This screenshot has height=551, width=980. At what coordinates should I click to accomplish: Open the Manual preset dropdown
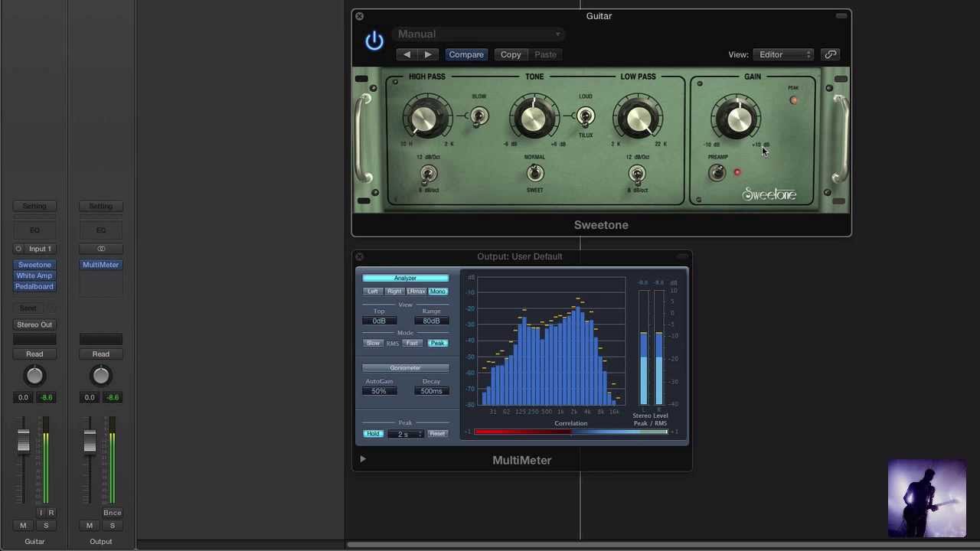[479, 34]
